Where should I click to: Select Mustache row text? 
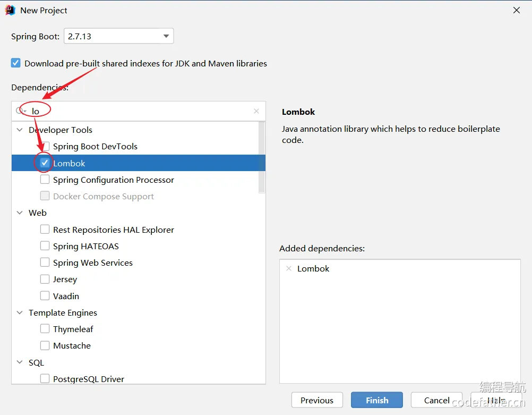pos(72,346)
